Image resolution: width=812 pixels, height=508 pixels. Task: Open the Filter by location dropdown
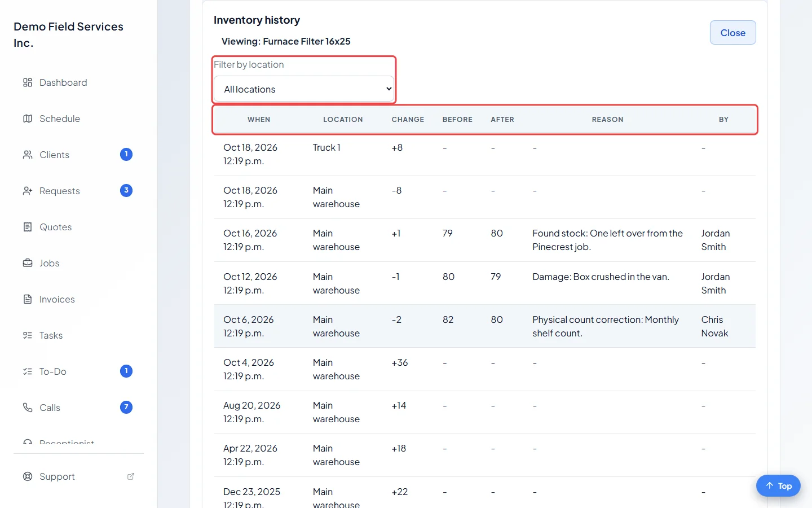[304, 89]
